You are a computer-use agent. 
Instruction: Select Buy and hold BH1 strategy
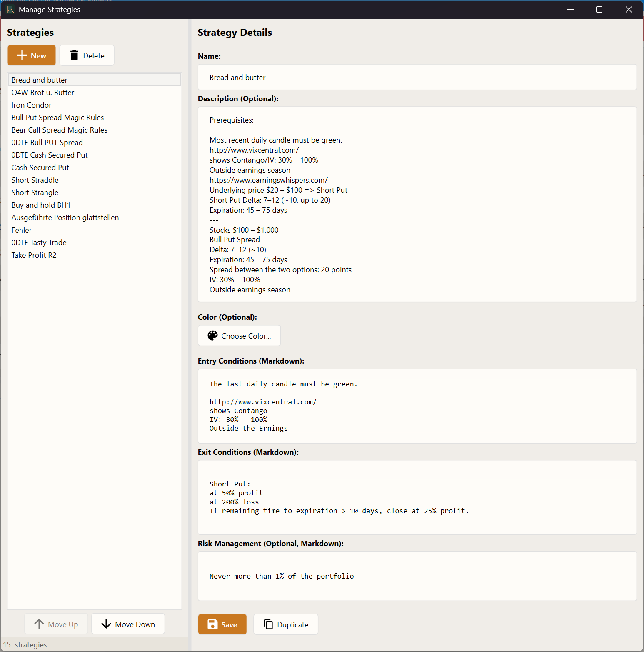pos(95,205)
